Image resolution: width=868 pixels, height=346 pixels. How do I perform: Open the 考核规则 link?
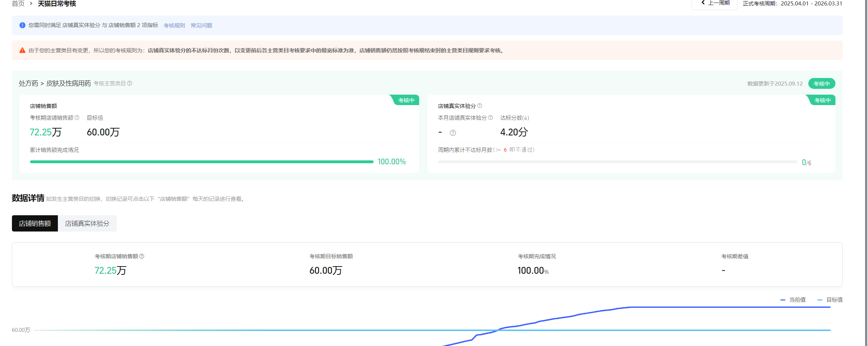[174, 26]
